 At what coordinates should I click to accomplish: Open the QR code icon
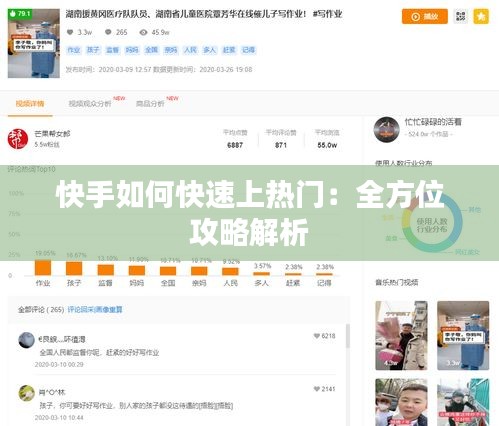pyautogui.click(x=460, y=16)
